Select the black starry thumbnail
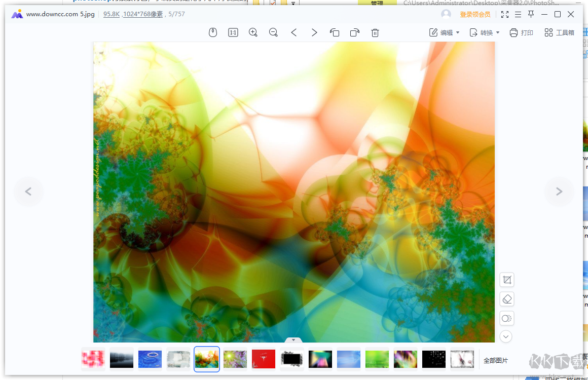 (x=434, y=359)
